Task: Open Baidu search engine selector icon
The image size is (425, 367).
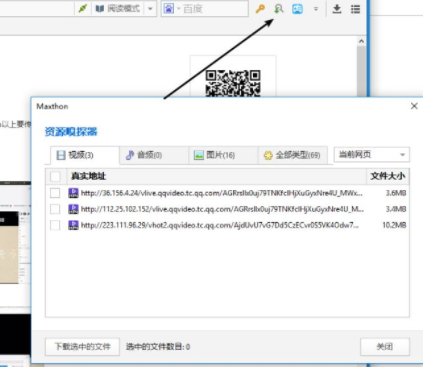Action: 169,9
